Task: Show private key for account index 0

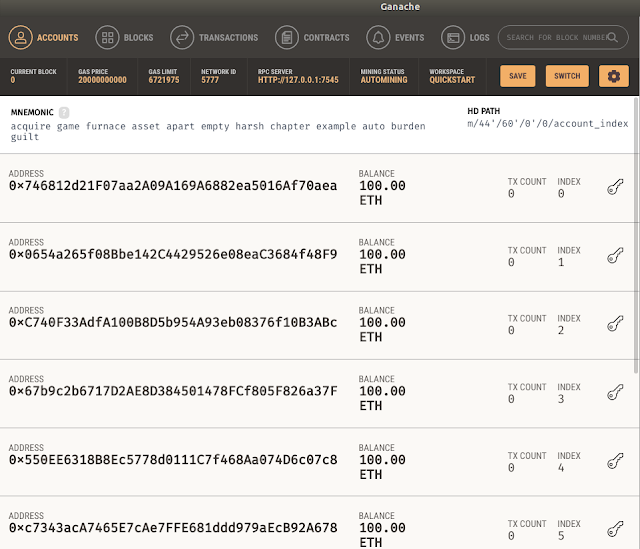Action: coord(616,187)
